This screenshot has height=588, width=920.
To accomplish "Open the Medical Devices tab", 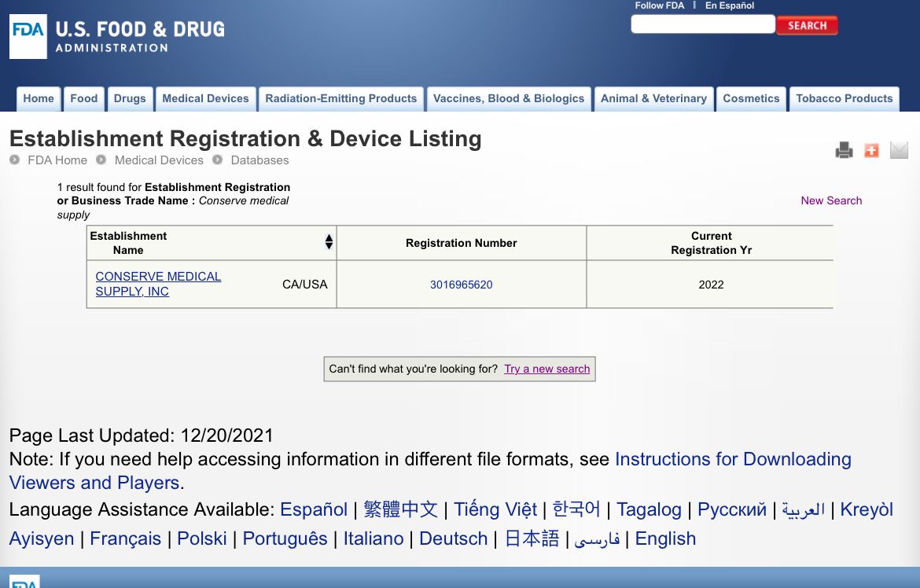I will [x=205, y=98].
